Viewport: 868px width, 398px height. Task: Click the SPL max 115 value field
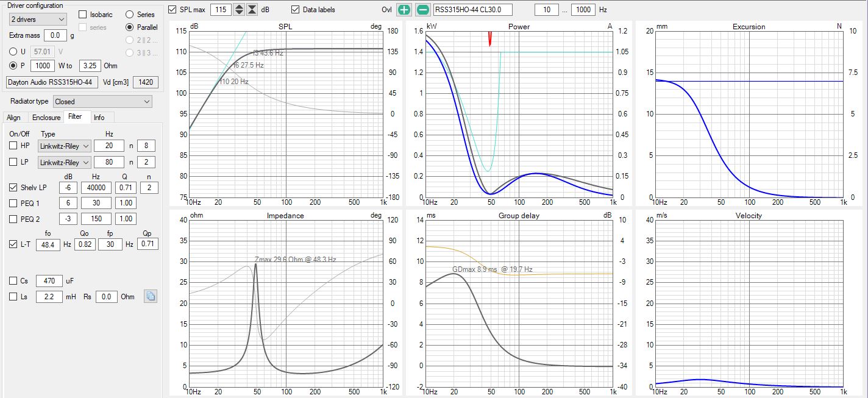(x=221, y=10)
